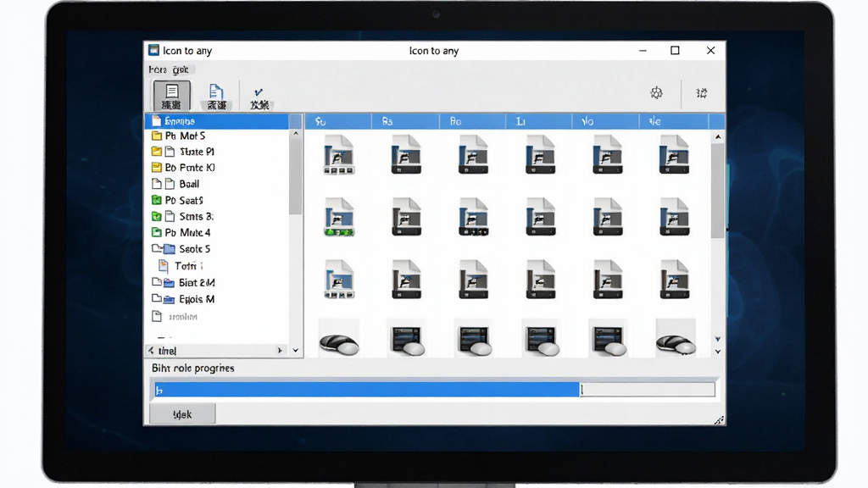Viewport: 868px width, 488px height.
Task: Open the Gak menu
Action: (x=181, y=69)
